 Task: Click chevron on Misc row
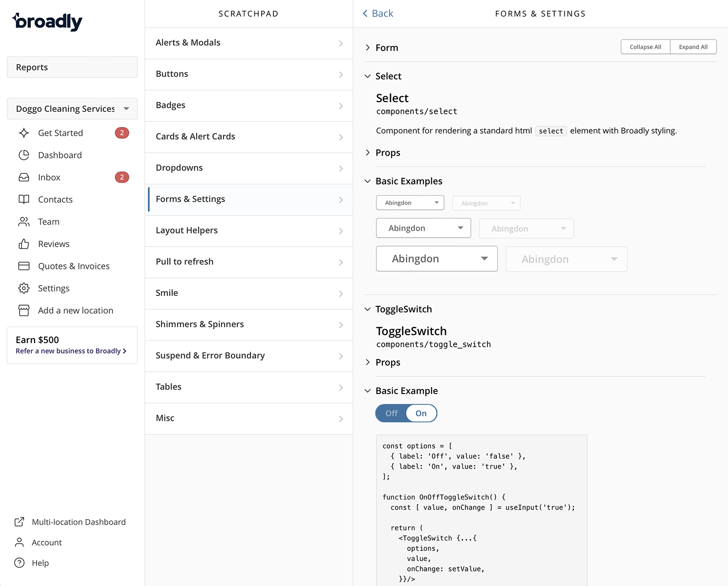point(341,419)
